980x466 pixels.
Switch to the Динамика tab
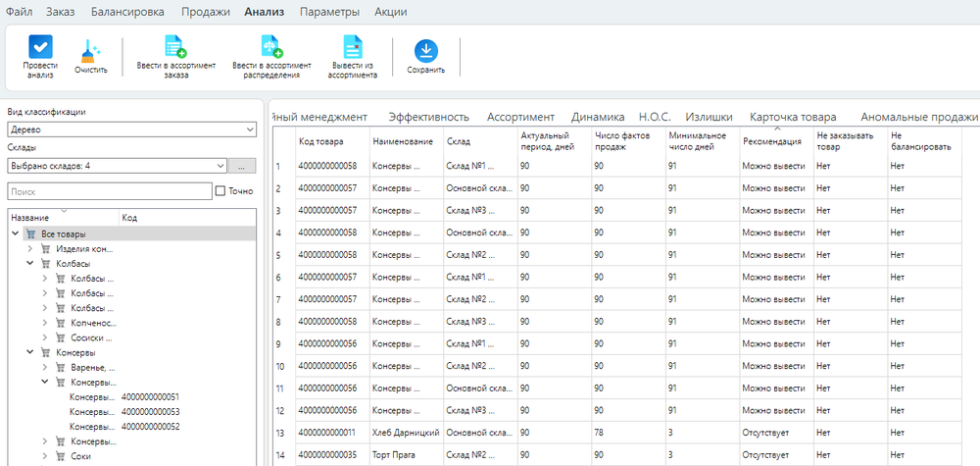(x=598, y=117)
